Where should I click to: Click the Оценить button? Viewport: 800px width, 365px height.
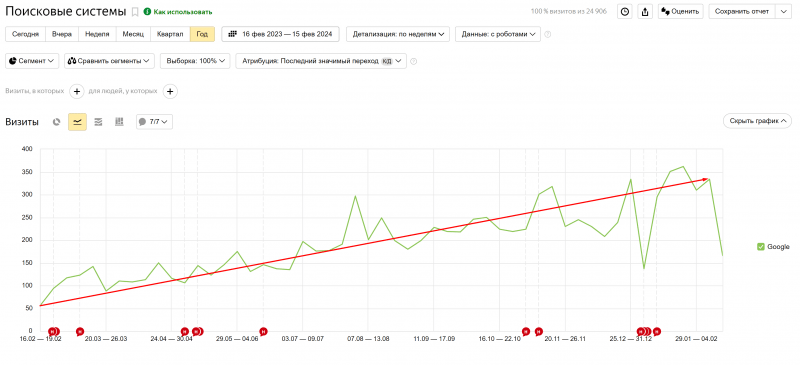[x=681, y=11]
